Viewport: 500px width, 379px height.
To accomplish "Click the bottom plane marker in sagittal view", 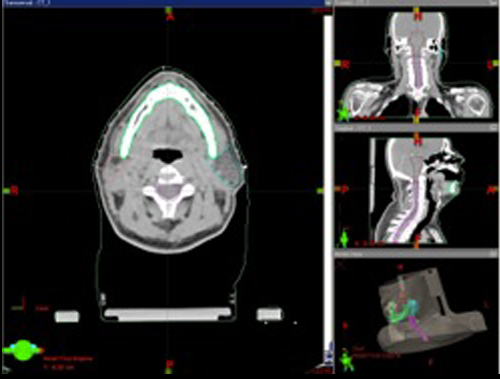I will pyautogui.click(x=417, y=242).
